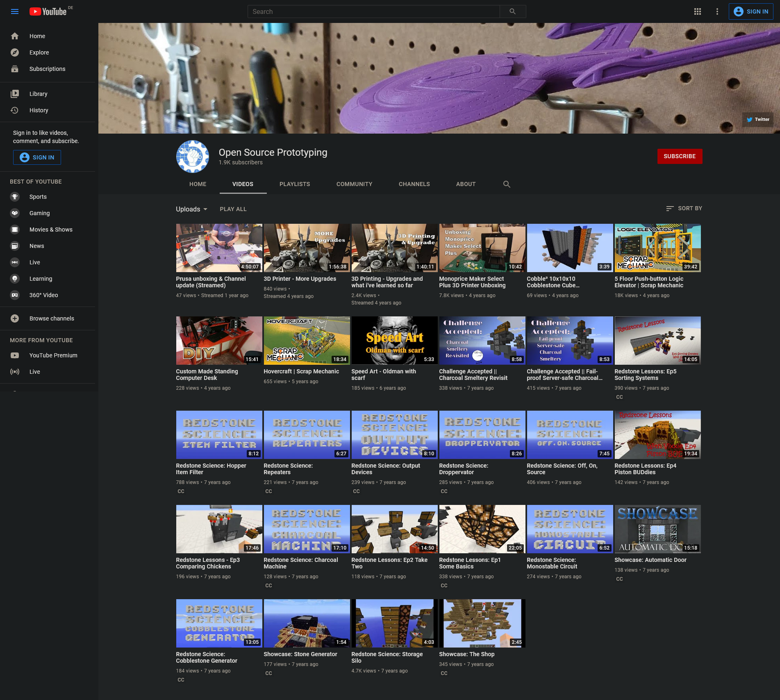The image size is (780, 700).
Task: Click Sign In button in sidebar
Action: (x=37, y=157)
